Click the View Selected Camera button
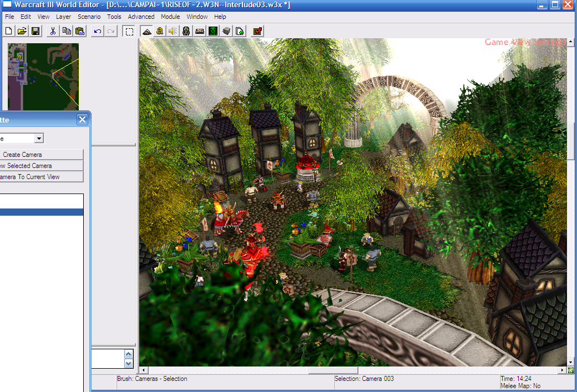577x392 pixels. pyautogui.click(x=42, y=166)
